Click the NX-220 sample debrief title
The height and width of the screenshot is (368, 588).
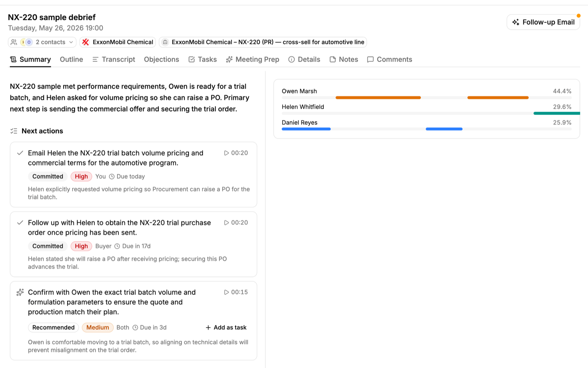(51, 17)
